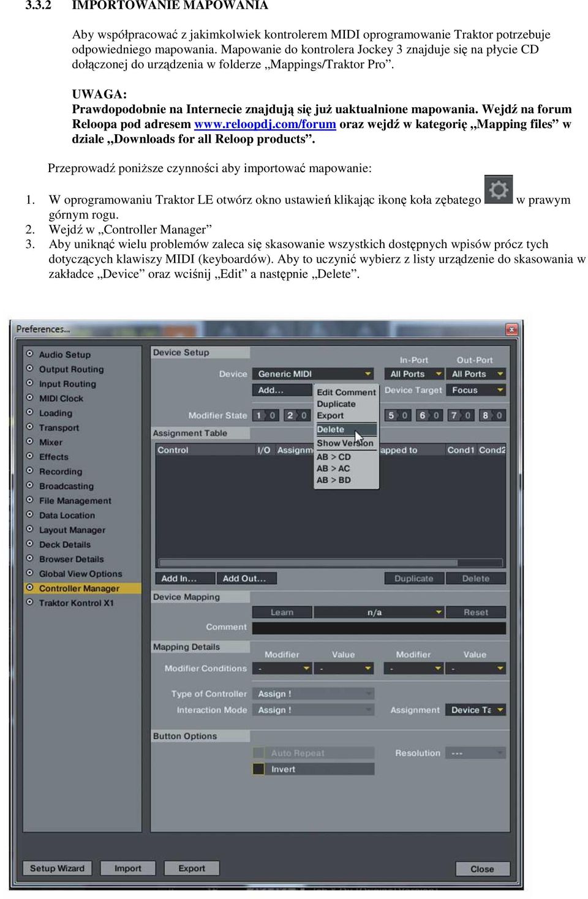
Task: Toggle Modifier State 6
Action: 429,415
